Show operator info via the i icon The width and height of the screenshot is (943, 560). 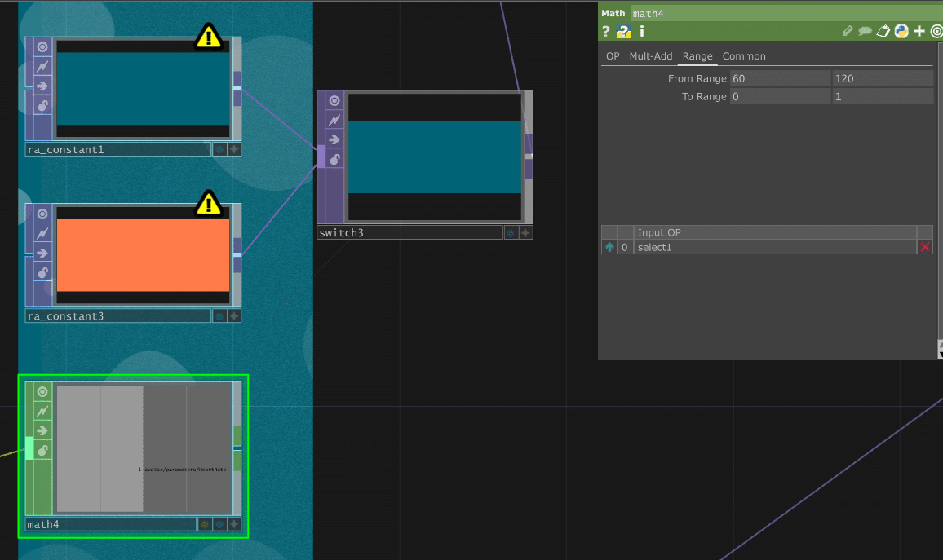[642, 31]
